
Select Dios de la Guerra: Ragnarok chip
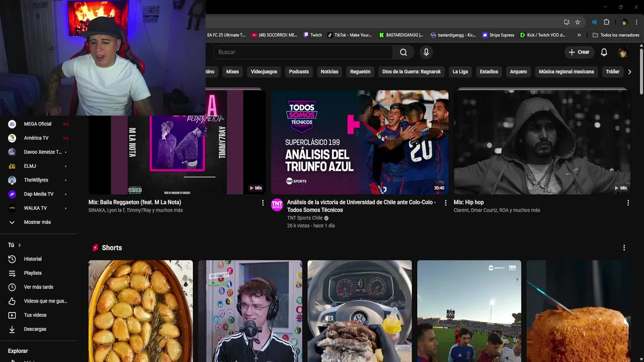pyautogui.click(x=412, y=72)
